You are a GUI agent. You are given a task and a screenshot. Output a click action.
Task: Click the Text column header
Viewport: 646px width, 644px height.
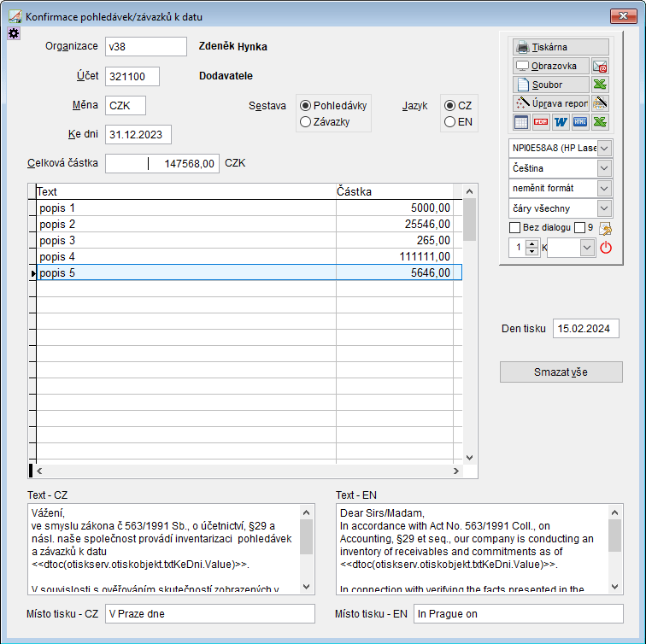pos(185,191)
